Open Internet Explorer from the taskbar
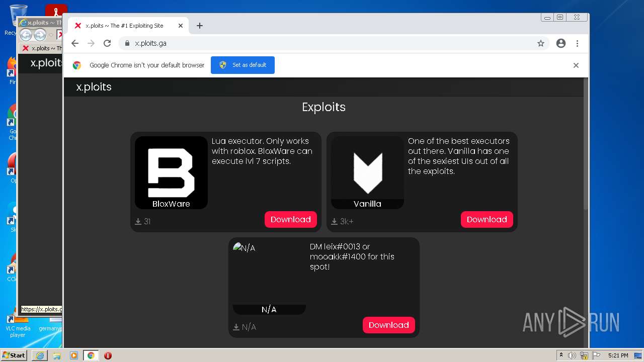Image resolution: width=644 pixels, height=362 pixels. 39,355
